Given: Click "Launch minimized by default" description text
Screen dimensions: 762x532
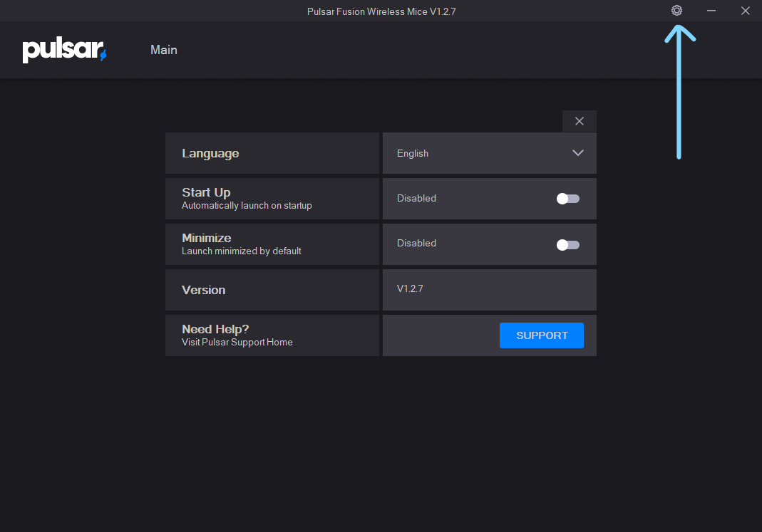Looking at the screenshot, I should tap(241, 251).
